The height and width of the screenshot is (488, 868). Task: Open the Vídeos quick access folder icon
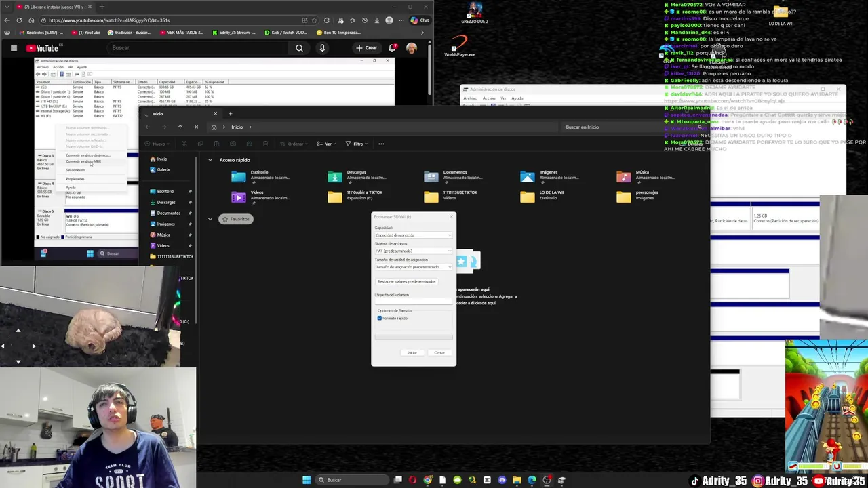[x=238, y=197]
